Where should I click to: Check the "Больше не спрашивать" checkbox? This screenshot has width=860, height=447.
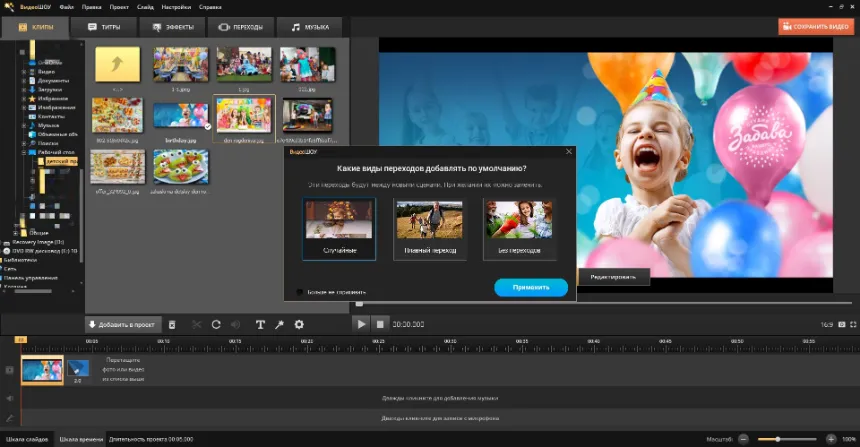(300, 292)
